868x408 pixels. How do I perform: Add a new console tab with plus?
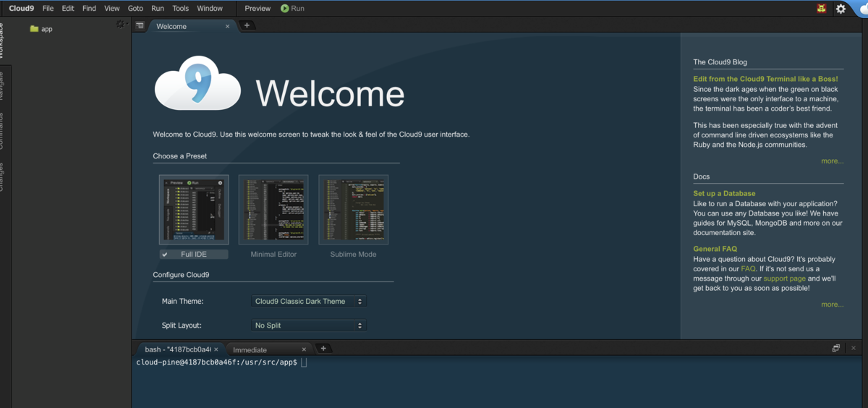(323, 349)
